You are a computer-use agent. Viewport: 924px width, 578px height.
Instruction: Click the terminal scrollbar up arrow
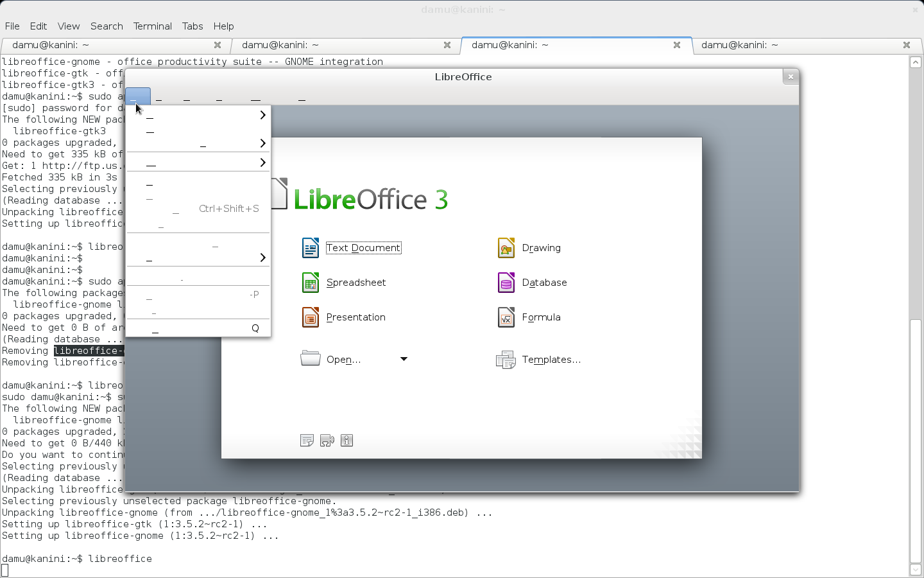pos(915,62)
